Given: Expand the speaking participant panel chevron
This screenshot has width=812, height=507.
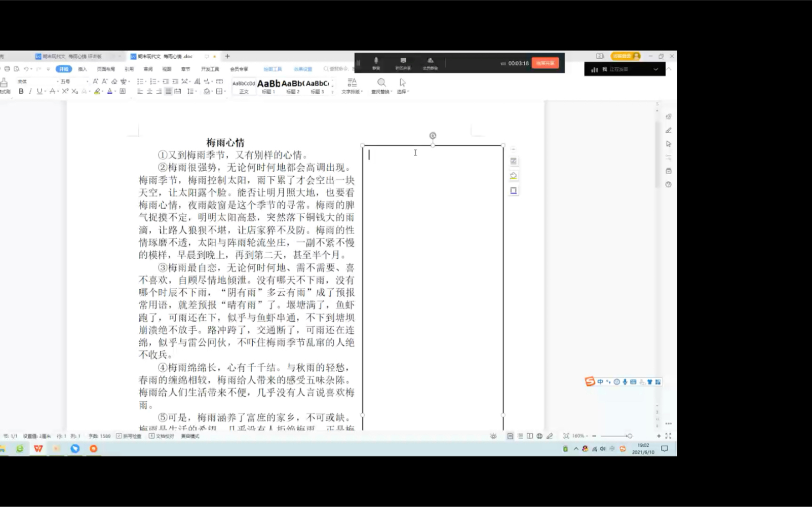Looking at the screenshot, I should [656, 69].
